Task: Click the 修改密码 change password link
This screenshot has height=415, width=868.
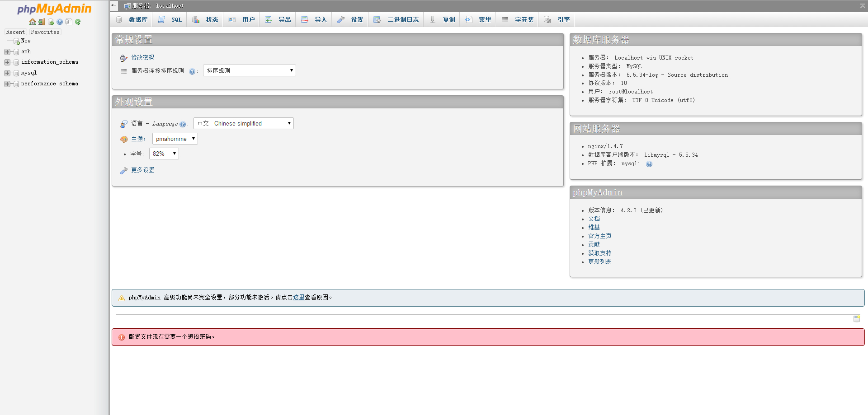Action: (142, 57)
